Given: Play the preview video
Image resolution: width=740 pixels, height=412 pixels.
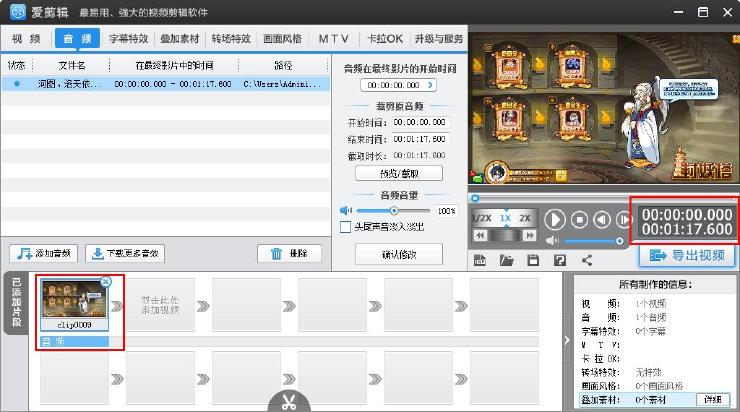Looking at the screenshot, I should tap(555, 219).
